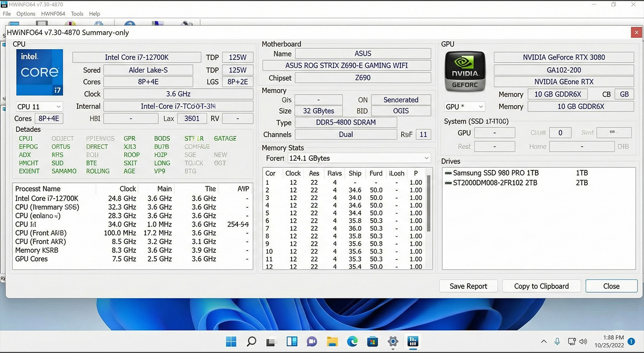Launch Microsoft Edge from the taskbar

(x=352, y=342)
